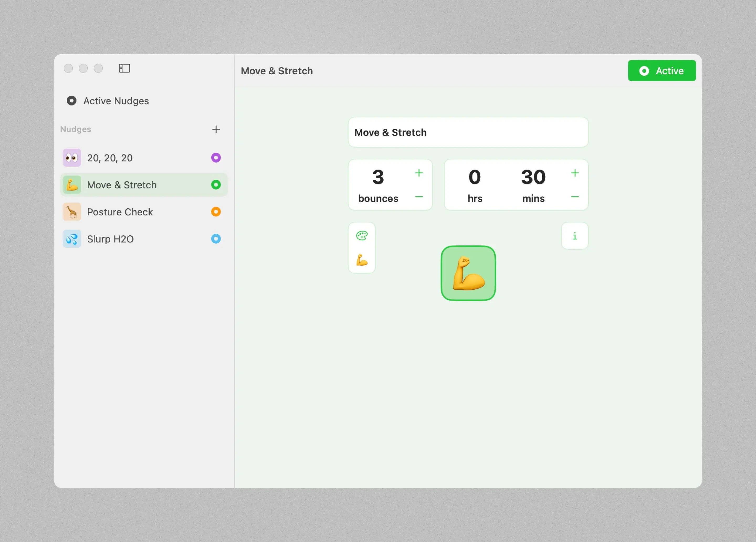Click the large green bicep preview tile
The width and height of the screenshot is (756, 542).
pyautogui.click(x=468, y=273)
